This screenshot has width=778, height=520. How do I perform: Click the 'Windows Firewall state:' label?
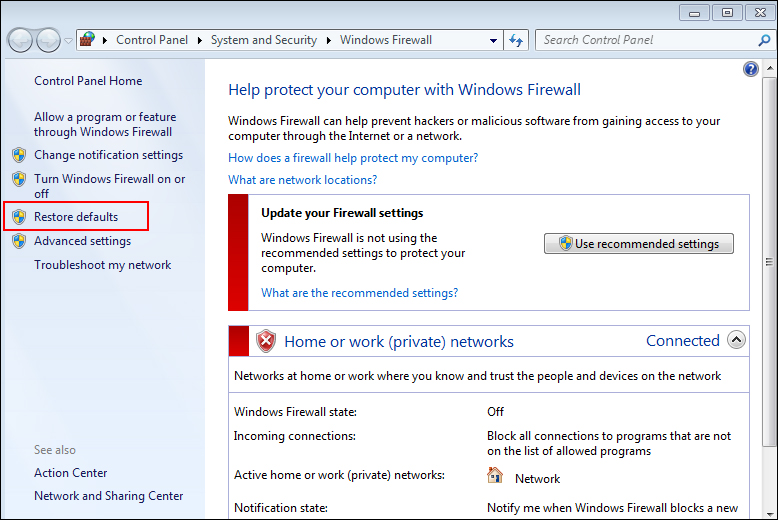click(x=295, y=412)
